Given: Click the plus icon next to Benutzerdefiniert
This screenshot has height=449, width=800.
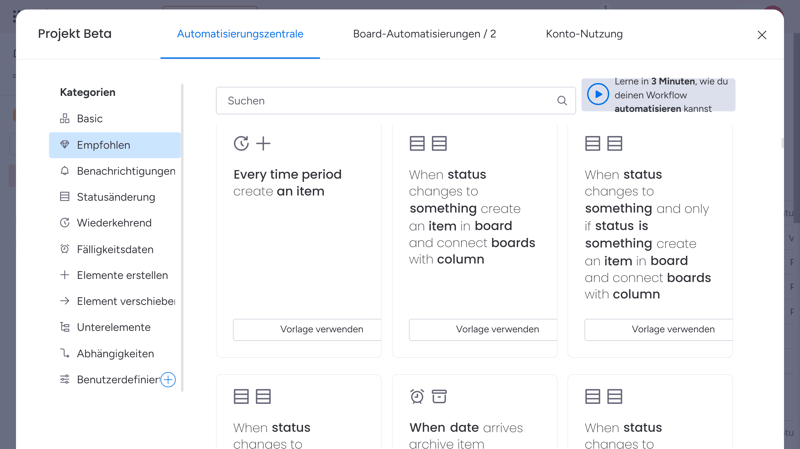Looking at the screenshot, I should pyautogui.click(x=168, y=380).
